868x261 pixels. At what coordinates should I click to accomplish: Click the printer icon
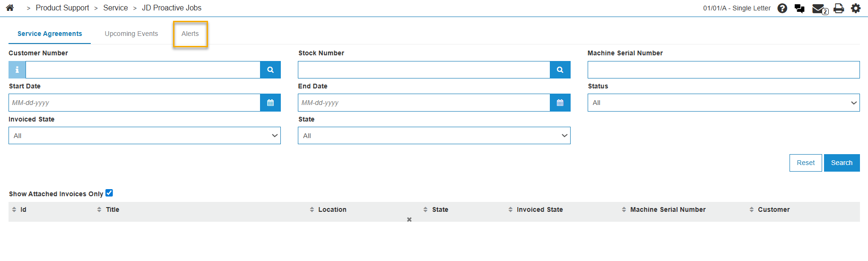tap(839, 8)
